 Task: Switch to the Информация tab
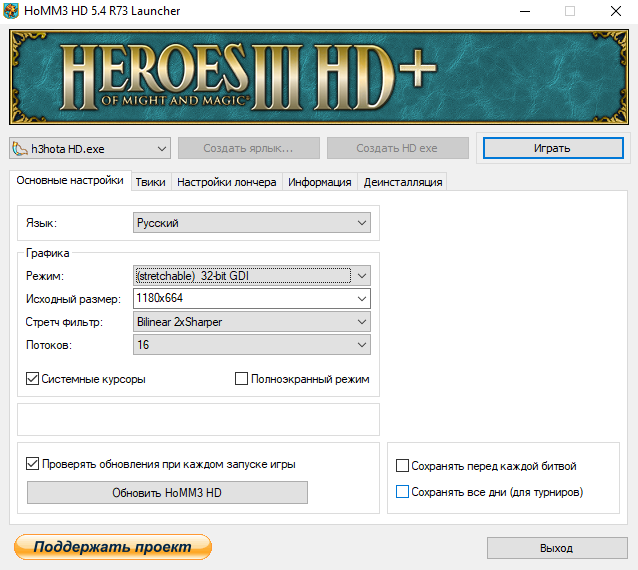click(x=320, y=182)
